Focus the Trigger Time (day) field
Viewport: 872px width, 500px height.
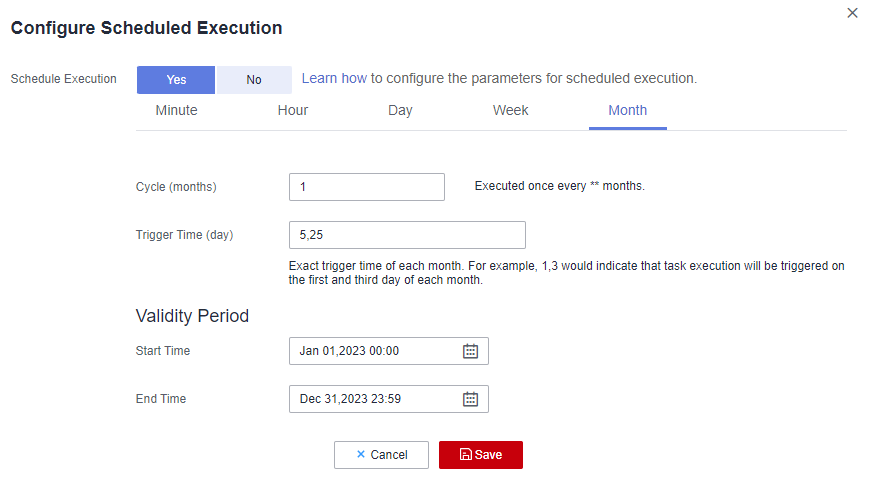coord(406,235)
